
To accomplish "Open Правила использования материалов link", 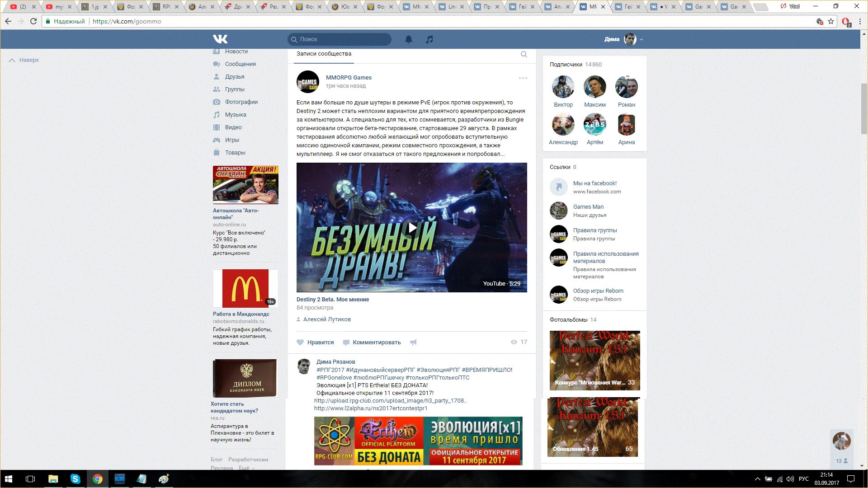I will pos(606,258).
